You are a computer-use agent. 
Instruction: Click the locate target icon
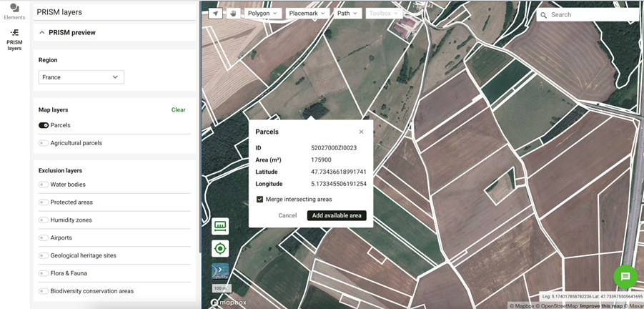tap(220, 249)
